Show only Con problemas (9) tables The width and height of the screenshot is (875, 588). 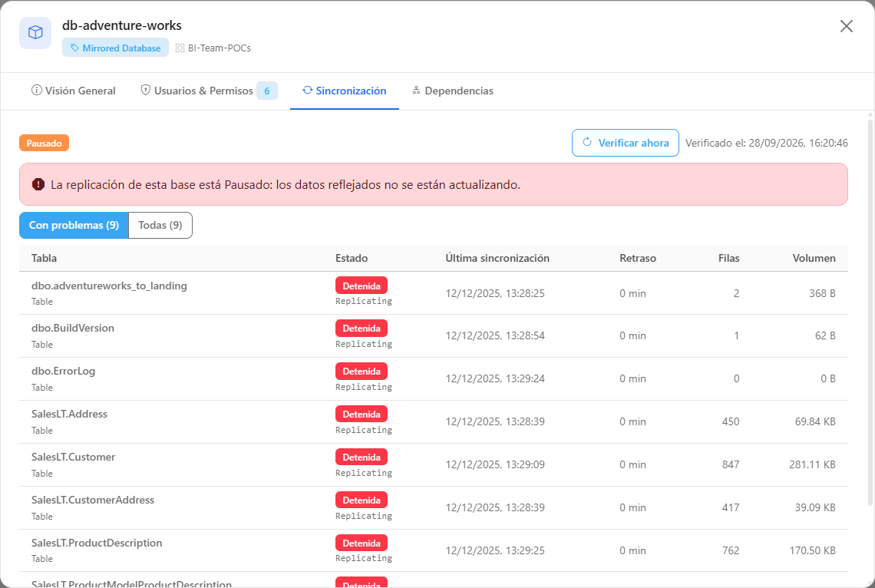[74, 226]
